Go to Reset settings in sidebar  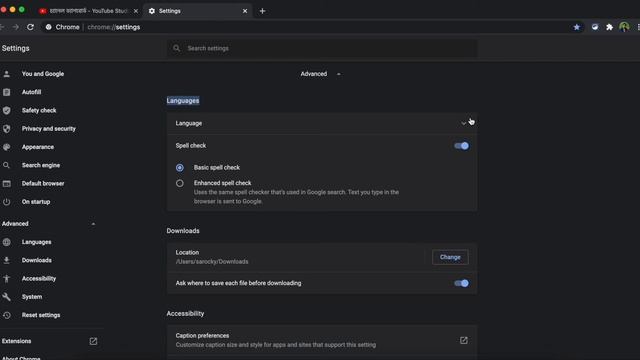[41, 315]
